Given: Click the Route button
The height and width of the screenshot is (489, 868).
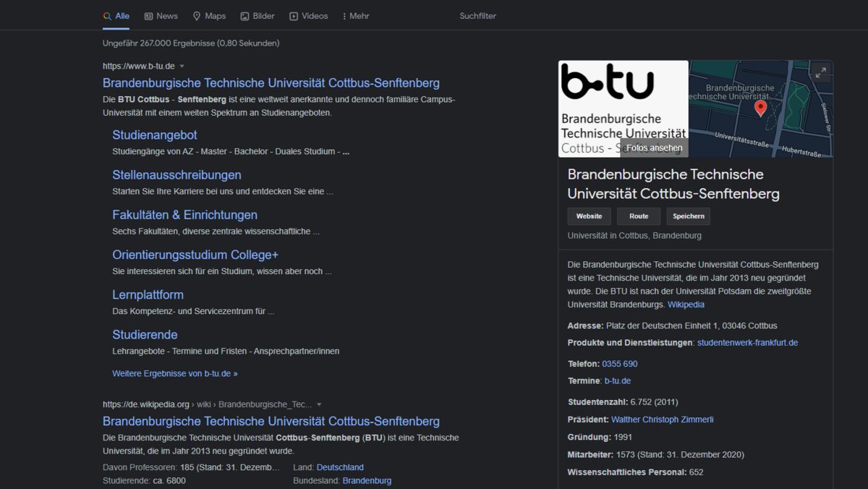Looking at the screenshot, I should [x=639, y=216].
